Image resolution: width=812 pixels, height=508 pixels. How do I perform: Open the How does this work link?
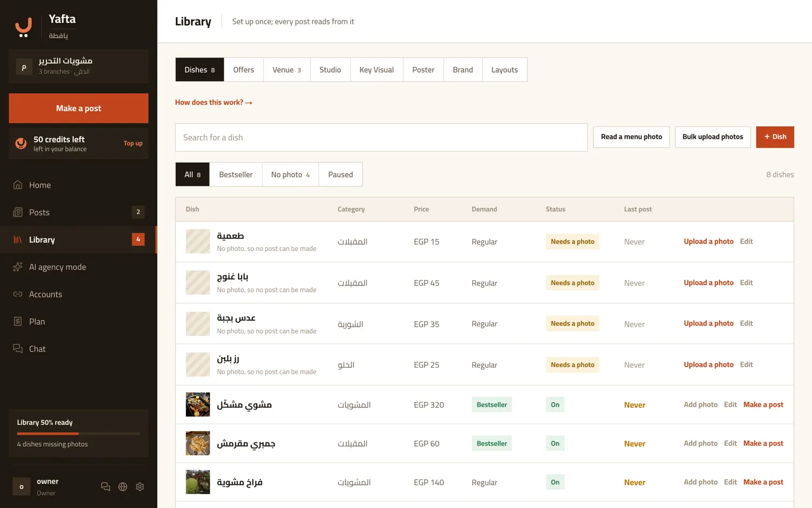point(214,102)
